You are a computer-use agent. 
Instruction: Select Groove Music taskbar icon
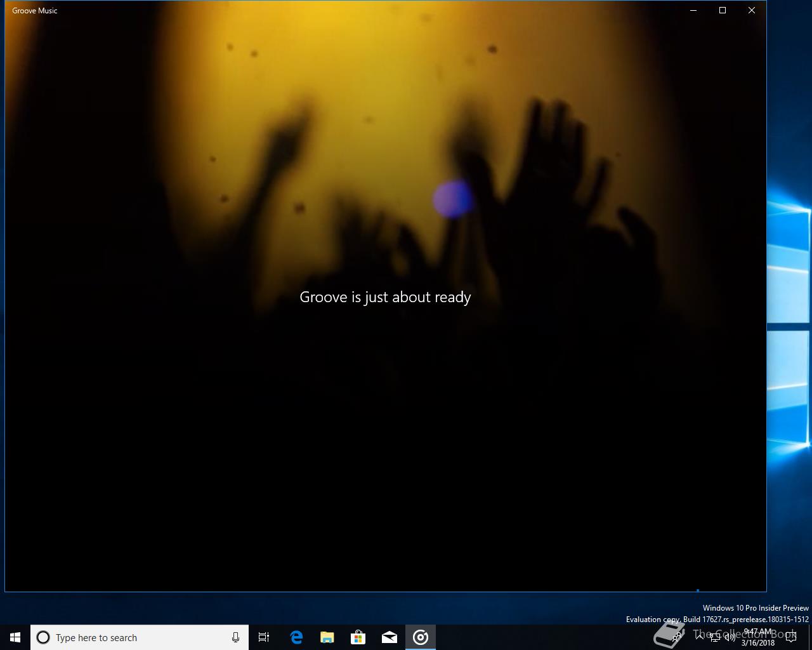point(421,637)
